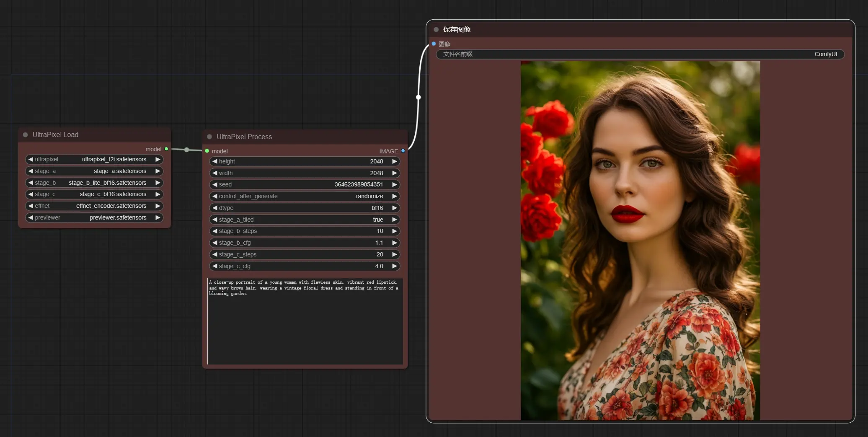Increment seed with right arrow
The width and height of the screenshot is (868, 437).
(395, 184)
